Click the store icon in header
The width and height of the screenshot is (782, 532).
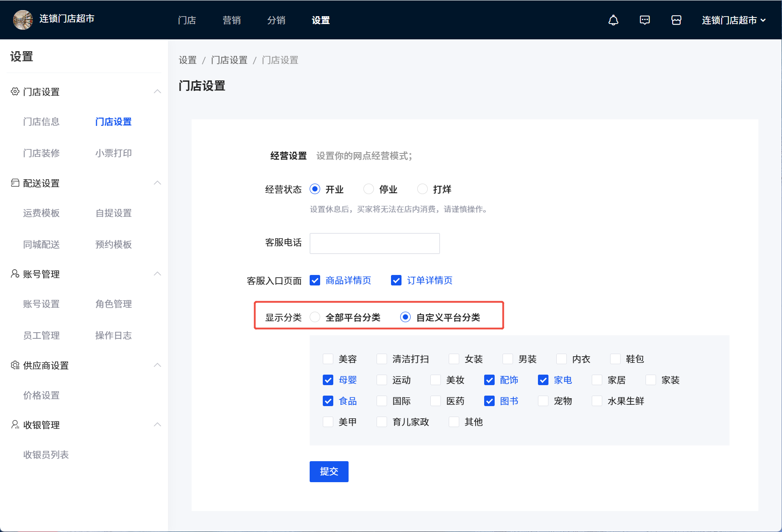click(x=676, y=20)
